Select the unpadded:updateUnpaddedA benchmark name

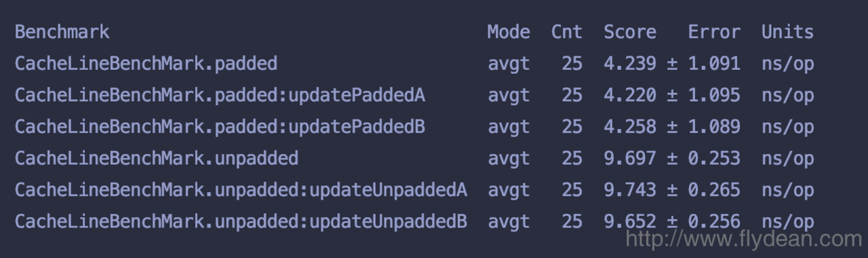click(241, 189)
